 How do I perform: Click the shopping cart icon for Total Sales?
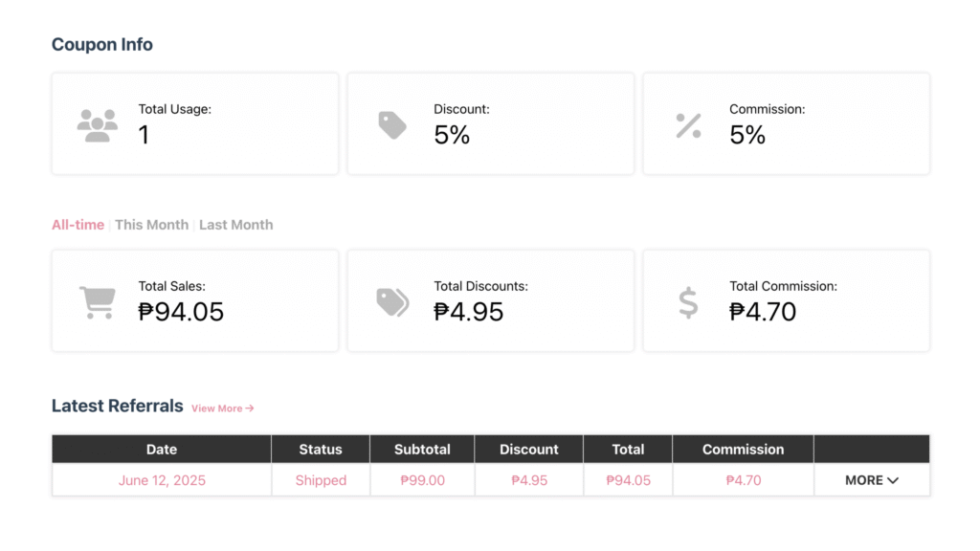point(98,302)
